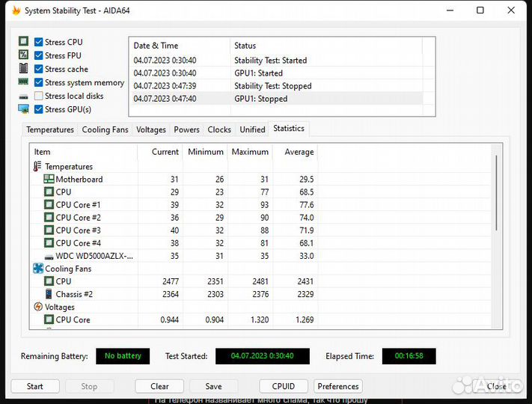Uncheck the Stress CPU checkbox
The image size is (532, 404).
click(39, 42)
